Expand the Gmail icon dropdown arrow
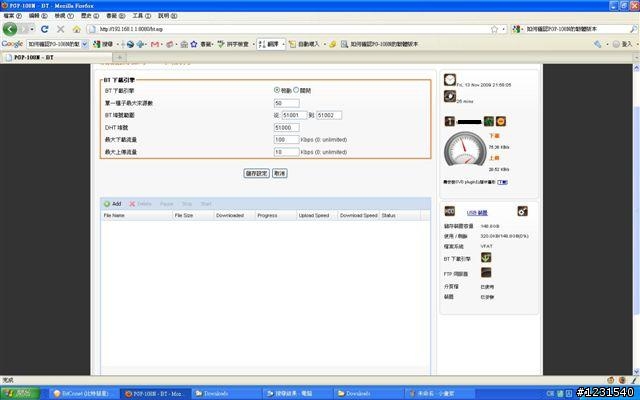The width and height of the screenshot is (640, 400). [162, 44]
